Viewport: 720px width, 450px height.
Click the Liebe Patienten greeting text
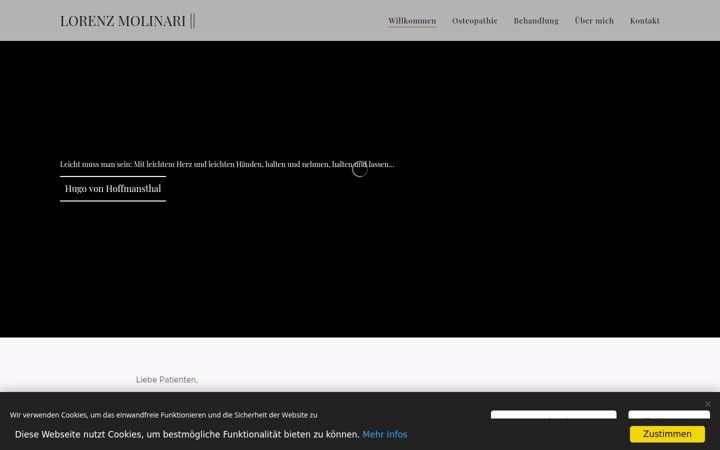(x=167, y=380)
